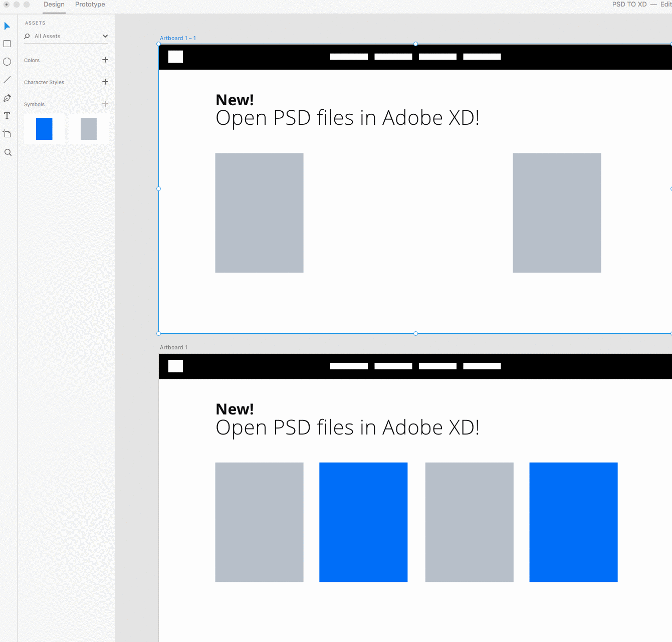Click the Colors section heading
Viewport: 672px width, 642px height.
(x=32, y=60)
